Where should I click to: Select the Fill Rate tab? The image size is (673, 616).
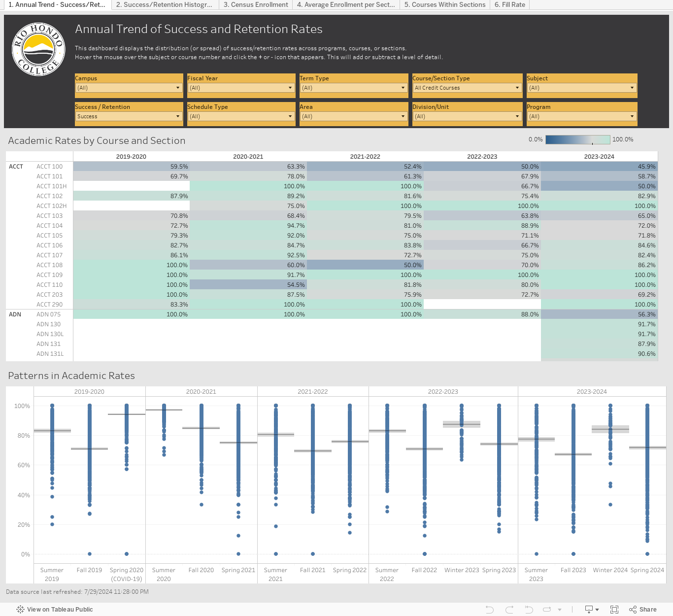510,4
